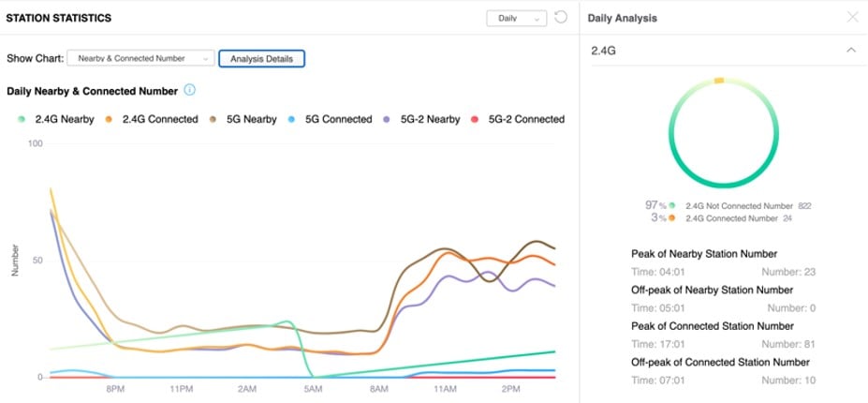This screenshot has width=868, height=403.
Task: Click the 11PM axis label
Action: tap(181, 389)
